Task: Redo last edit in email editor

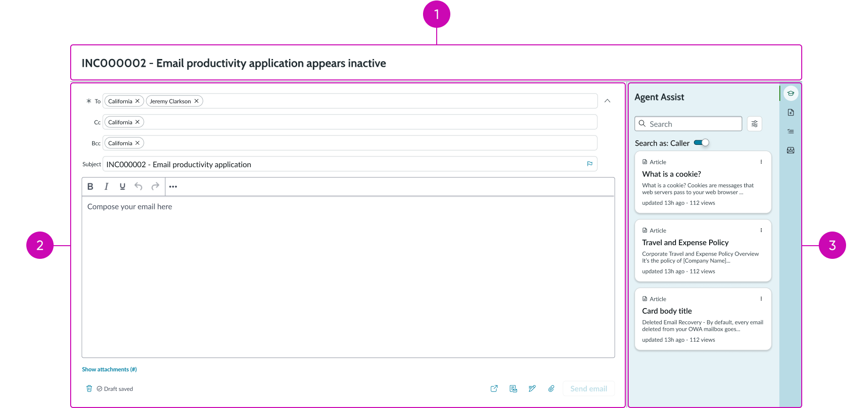Action: click(x=155, y=186)
